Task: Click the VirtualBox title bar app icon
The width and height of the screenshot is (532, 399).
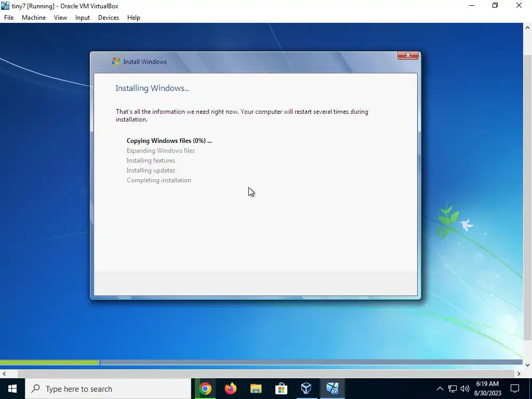Action: 5,6
